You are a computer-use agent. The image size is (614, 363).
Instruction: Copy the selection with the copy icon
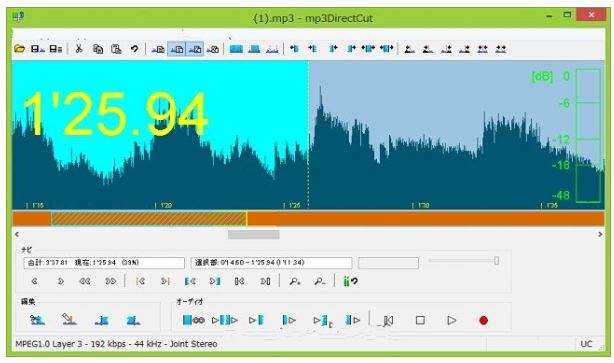pos(98,49)
